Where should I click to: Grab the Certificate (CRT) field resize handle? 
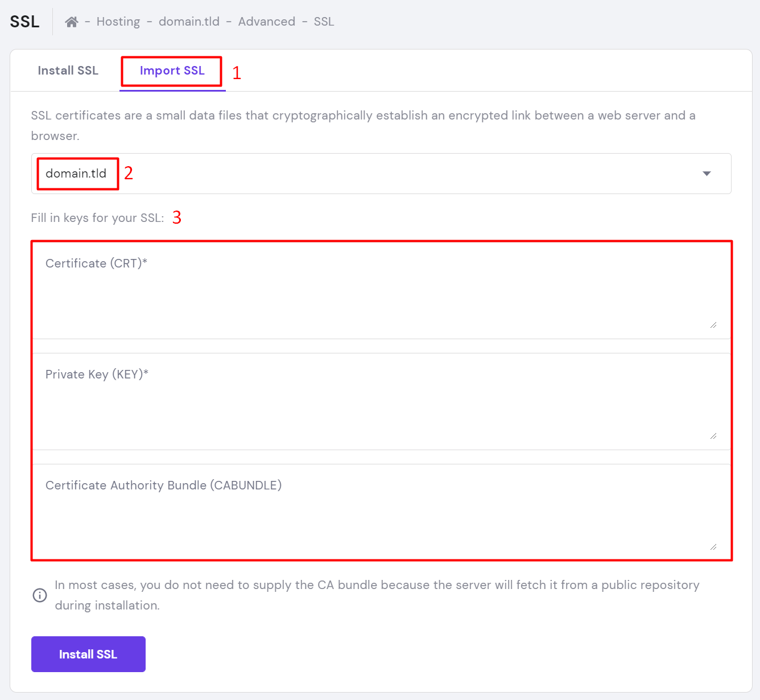[713, 324]
